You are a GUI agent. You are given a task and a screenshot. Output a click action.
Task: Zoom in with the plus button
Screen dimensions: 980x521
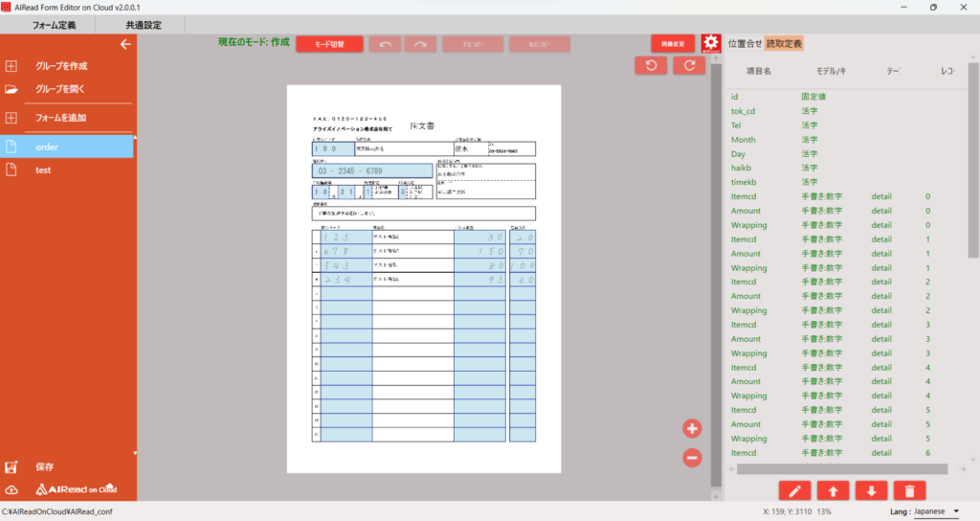(693, 428)
